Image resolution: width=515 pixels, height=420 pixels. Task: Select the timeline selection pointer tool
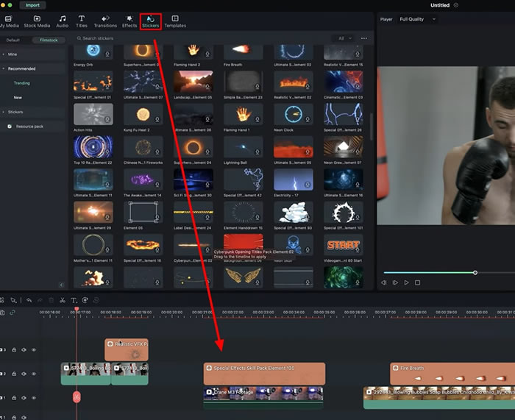13,300
